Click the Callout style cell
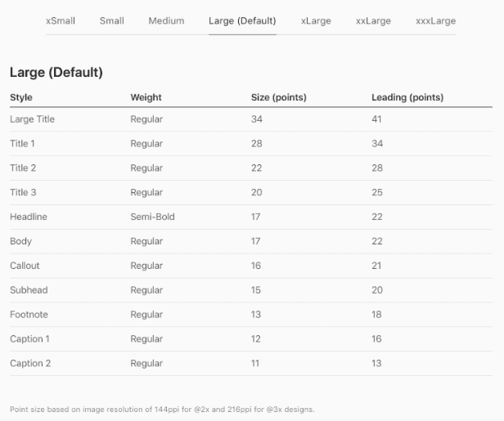504x421 pixels. click(25, 266)
